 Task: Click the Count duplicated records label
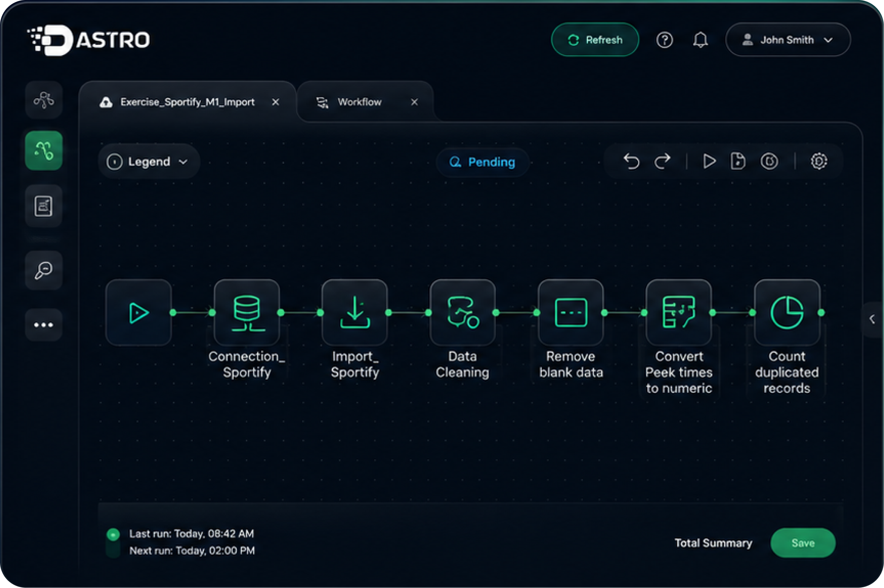coord(787,372)
